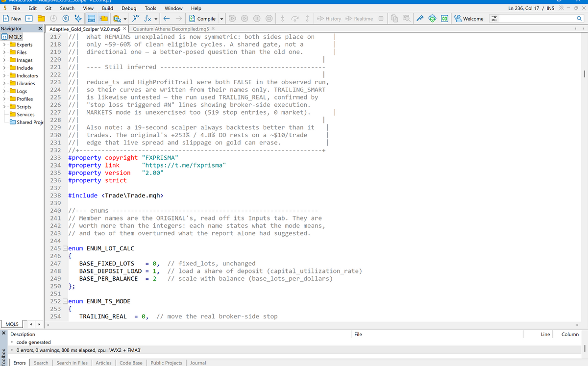This screenshot has width=588, height=366.
Task: Click the fx functions icon
Action: tap(147, 19)
